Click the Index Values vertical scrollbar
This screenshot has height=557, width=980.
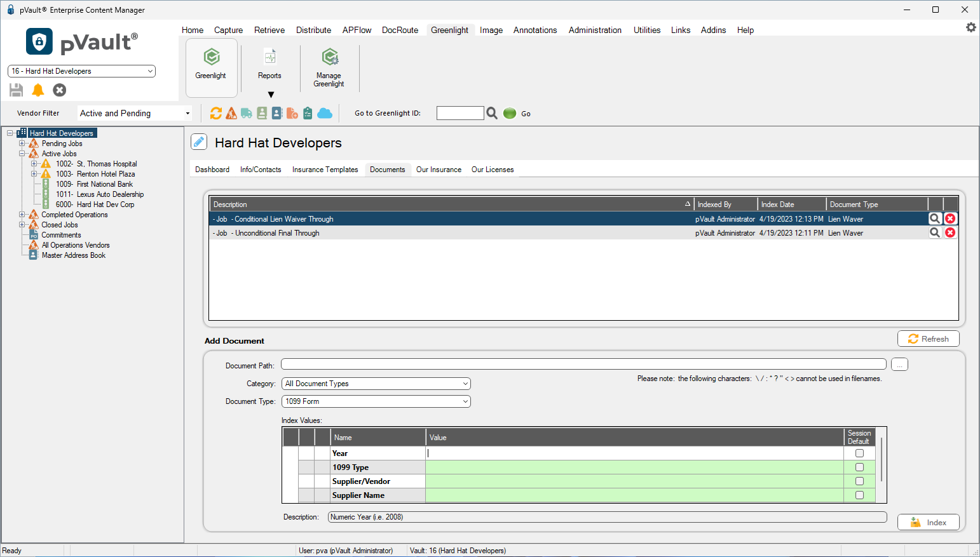pyautogui.click(x=881, y=459)
